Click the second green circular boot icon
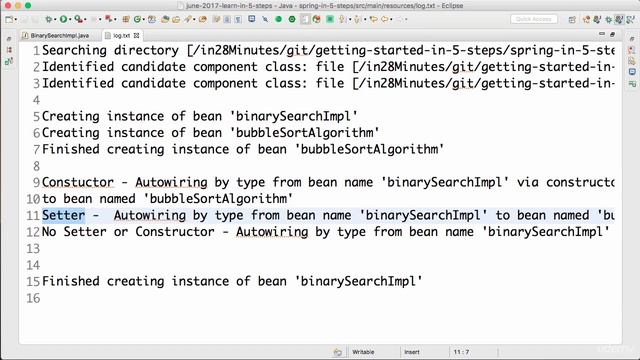This screenshot has height=360, width=640. 292,19
